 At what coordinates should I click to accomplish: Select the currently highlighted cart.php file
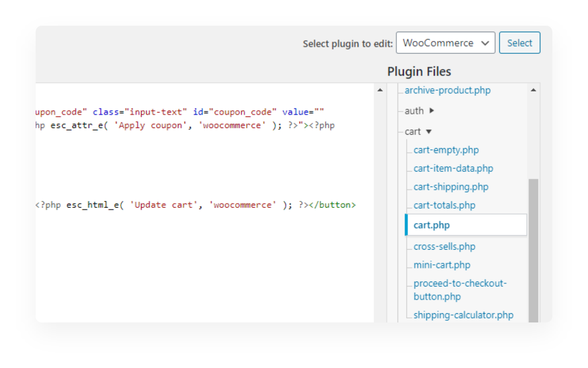pyautogui.click(x=431, y=225)
